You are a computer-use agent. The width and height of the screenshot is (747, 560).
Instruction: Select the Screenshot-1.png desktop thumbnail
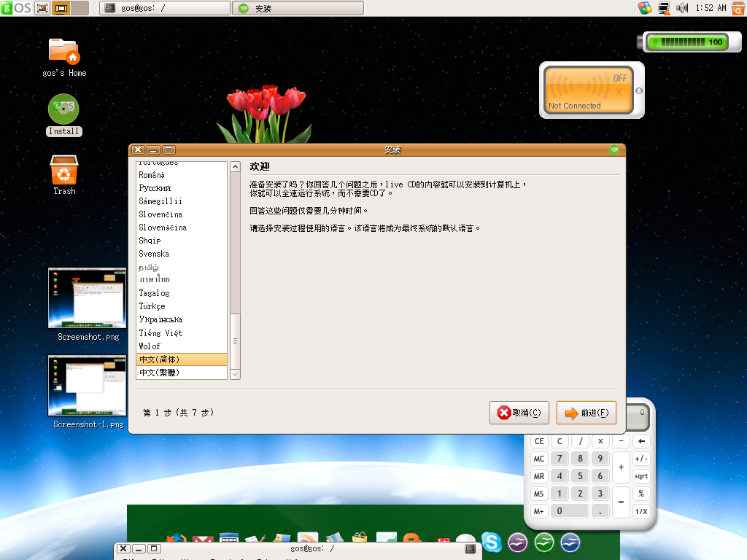[88, 392]
